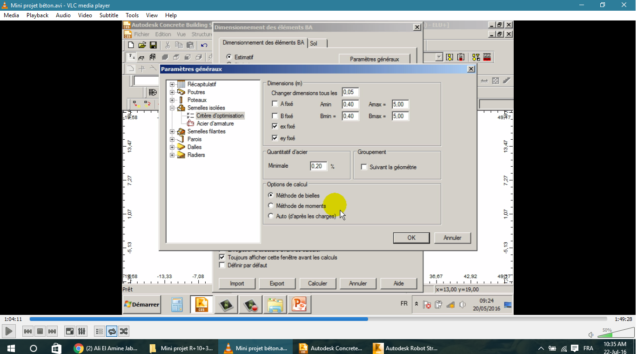
Task: Open the calculator icon in the Démarrer taskbar
Action: tap(177, 305)
